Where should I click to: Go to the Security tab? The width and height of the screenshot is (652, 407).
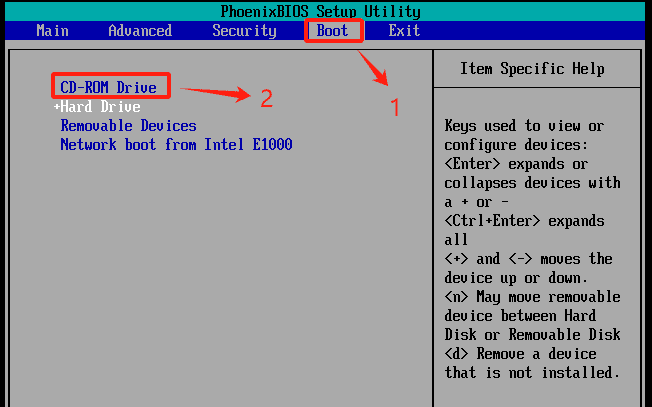point(244,31)
